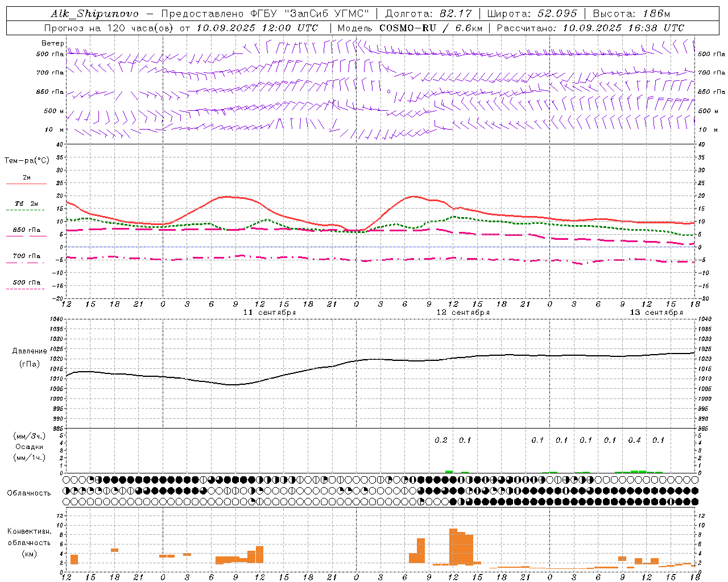Click the Конвективн. label of the convective cloud chart
Image resolution: width=728 pixels, height=582 pixels.
(x=30, y=531)
